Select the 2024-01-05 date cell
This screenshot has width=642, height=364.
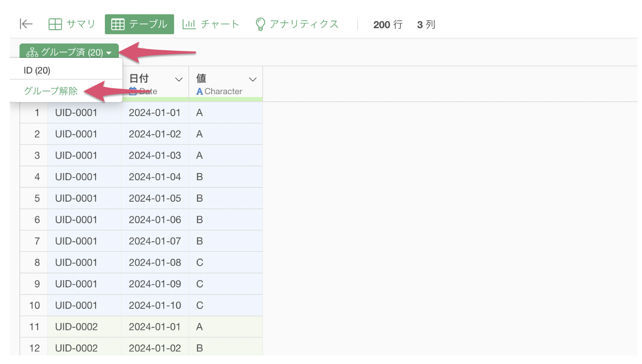tap(155, 198)
